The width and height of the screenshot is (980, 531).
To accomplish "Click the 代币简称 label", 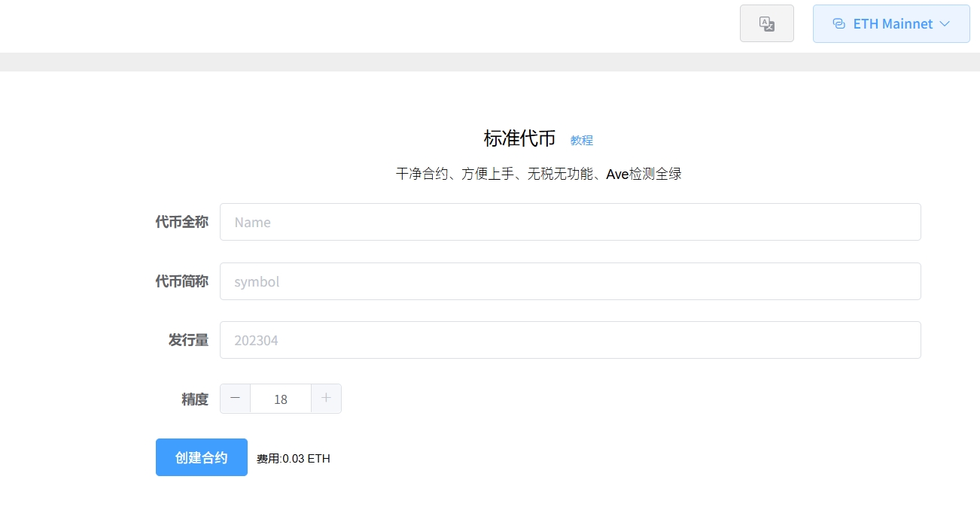I will [181, 281].
